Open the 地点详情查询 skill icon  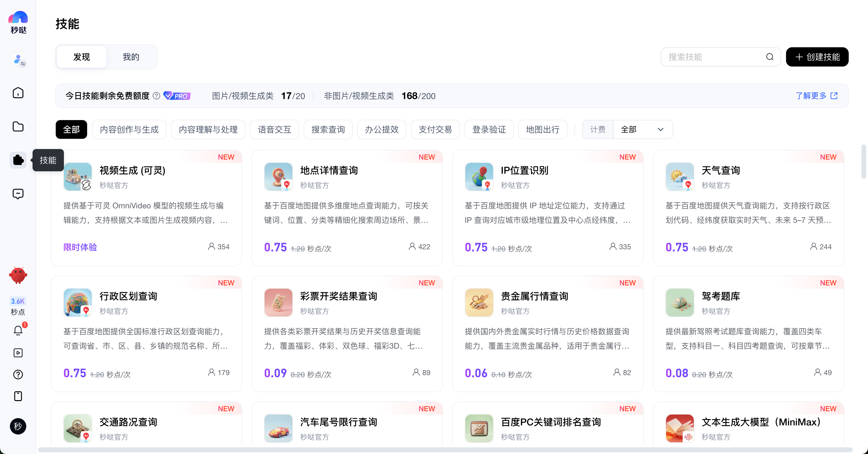(278, 177)
